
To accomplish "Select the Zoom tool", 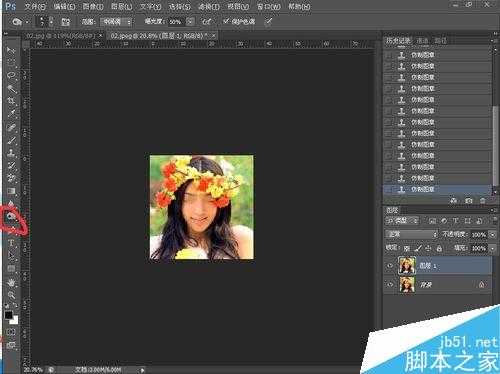I will pos(11,295).
